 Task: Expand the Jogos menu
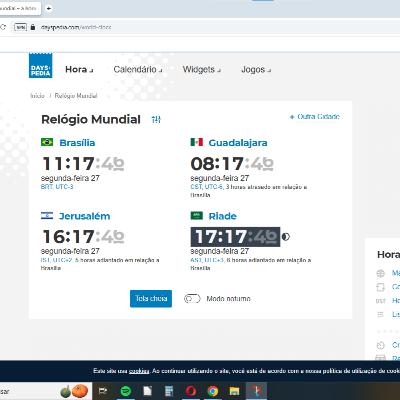pos(256,69)
